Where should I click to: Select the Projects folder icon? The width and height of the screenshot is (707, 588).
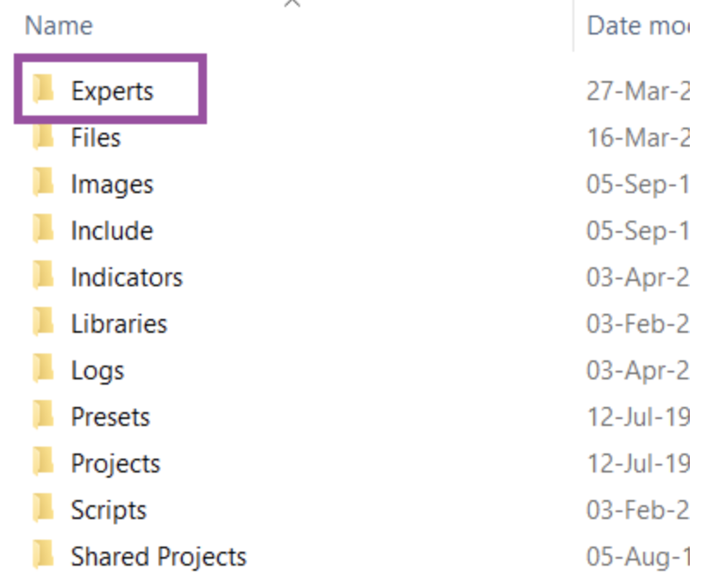pos(44,461)
